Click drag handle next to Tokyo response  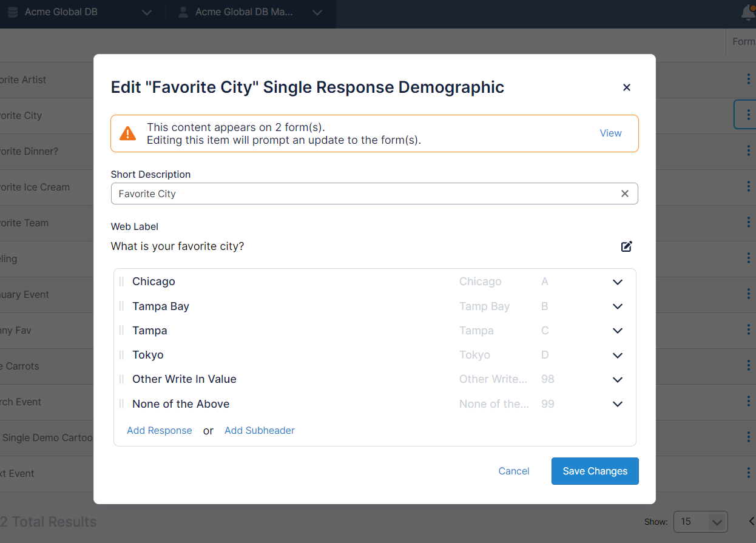(x=121, y=355)
